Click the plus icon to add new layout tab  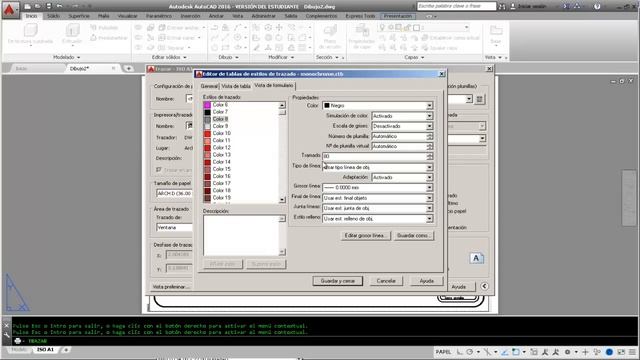coord(66,350)
